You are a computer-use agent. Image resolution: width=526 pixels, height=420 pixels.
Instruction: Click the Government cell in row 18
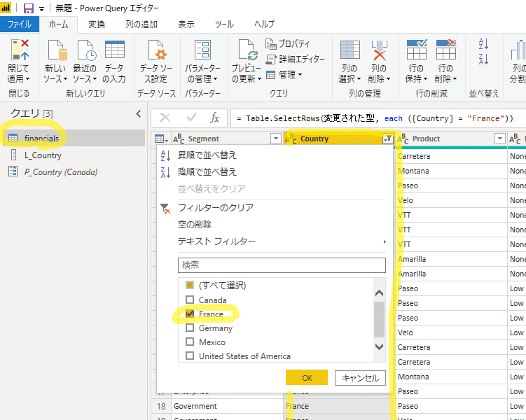tap(228, 406)
